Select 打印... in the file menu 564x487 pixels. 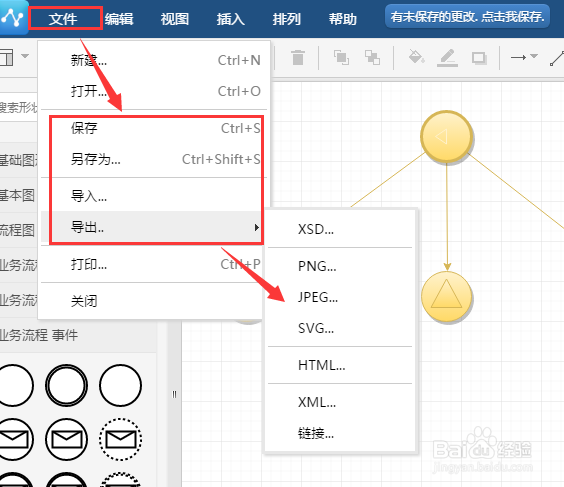154,264
